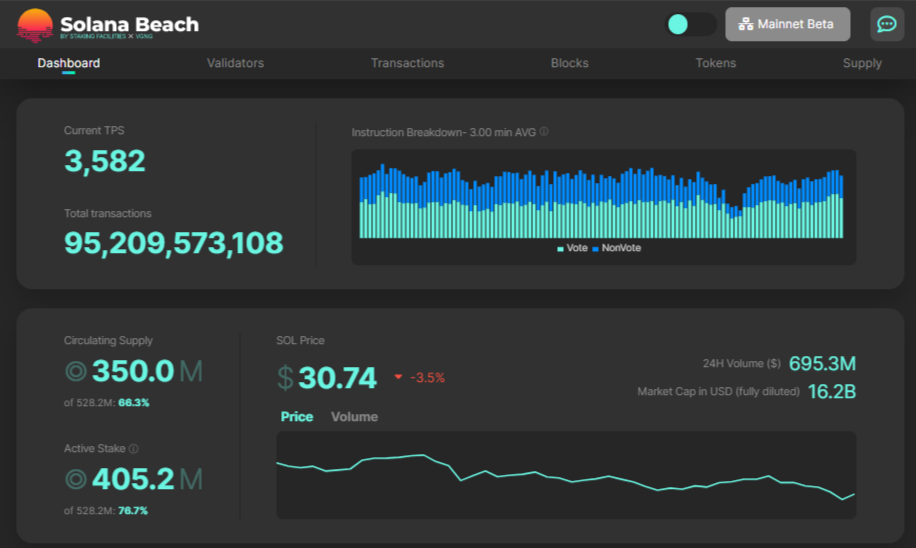Click the Market Cap in USD label
Image resolution: width=916 pixels, height=548 pixels.
(718, 391)
